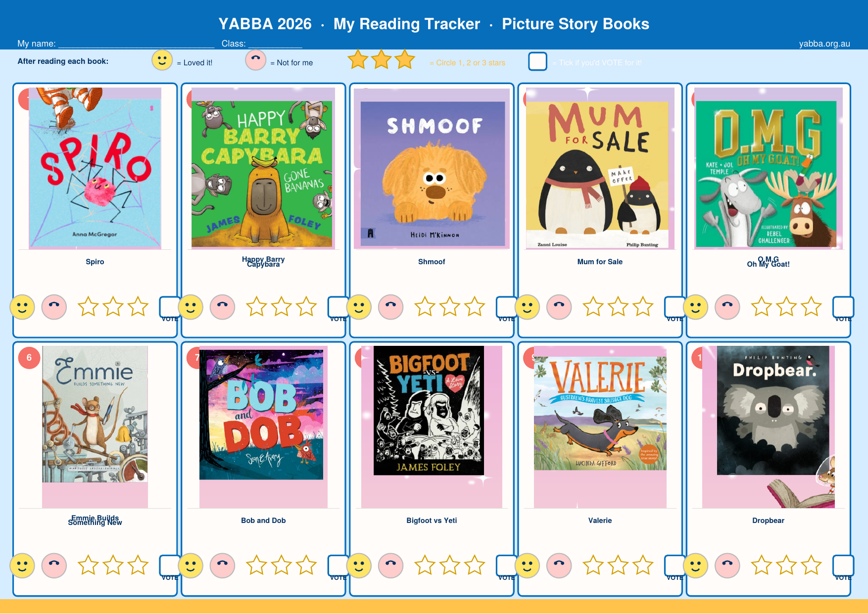Image resolution: width=868 pixels, height=614 pixels.
Task: Click the sad face under Bigfoot vs Yeti
Action: (x=390, y=566)
